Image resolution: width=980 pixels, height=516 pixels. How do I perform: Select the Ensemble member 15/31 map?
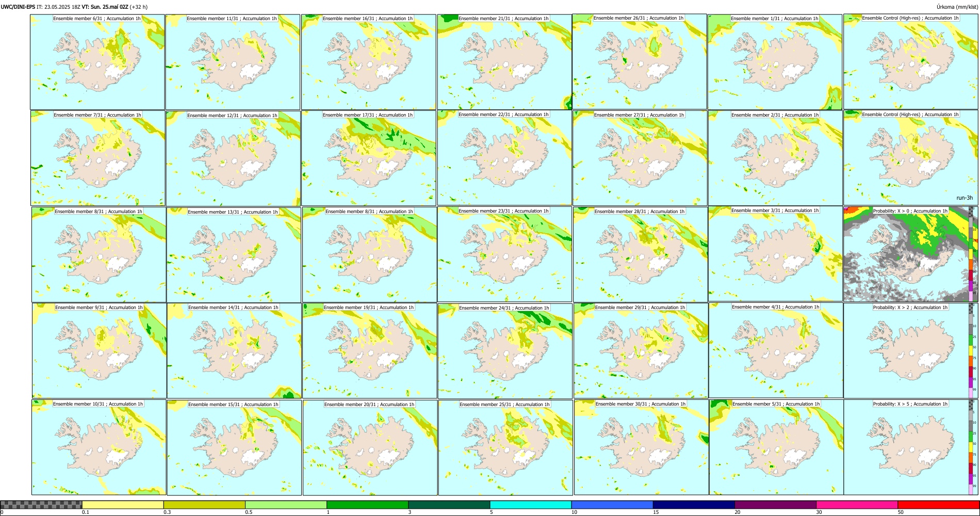pos(234,447)
